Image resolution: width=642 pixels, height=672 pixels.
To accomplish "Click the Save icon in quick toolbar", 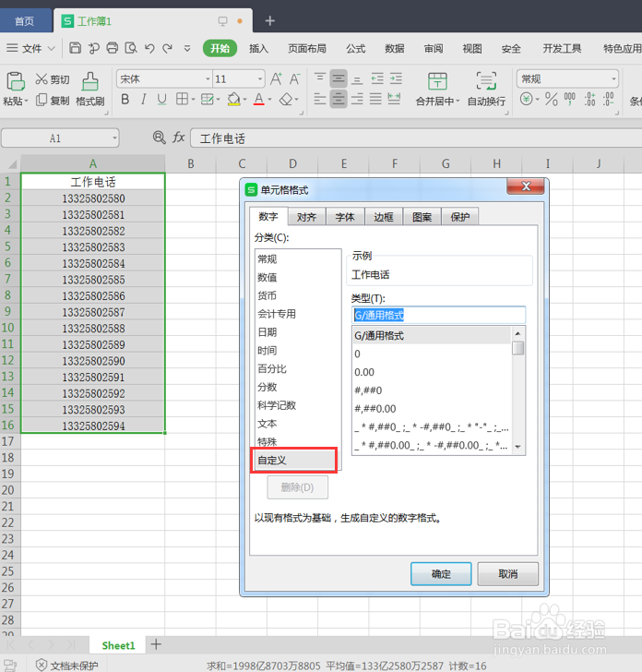I will [x=75, y=48].
